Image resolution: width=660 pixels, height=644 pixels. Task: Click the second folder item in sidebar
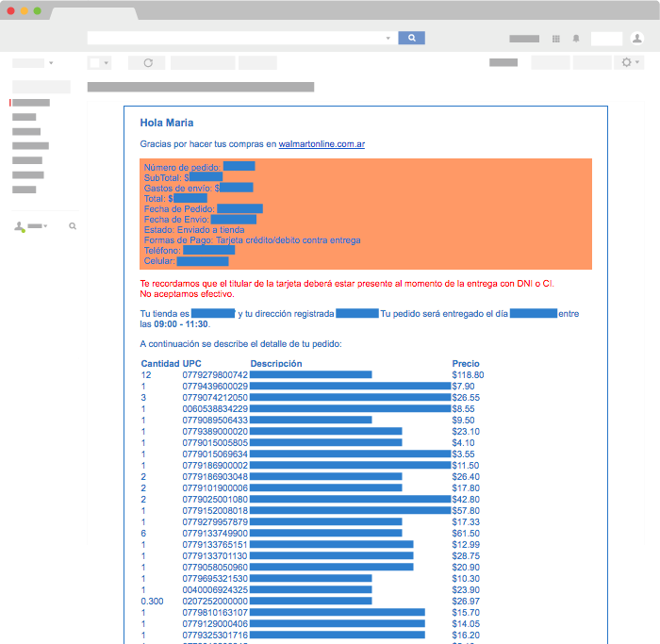pos(24,118)
